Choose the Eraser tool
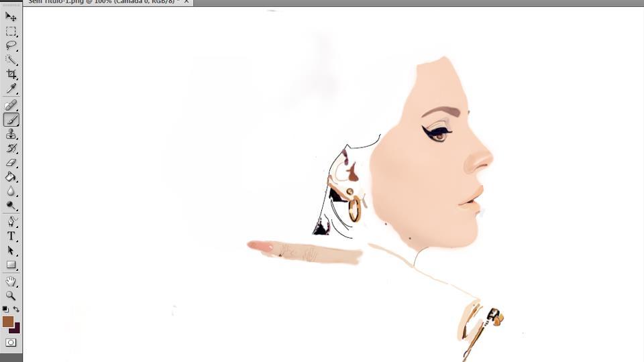The height and width of the screenshot is (362, 644). tap(11, 163)
